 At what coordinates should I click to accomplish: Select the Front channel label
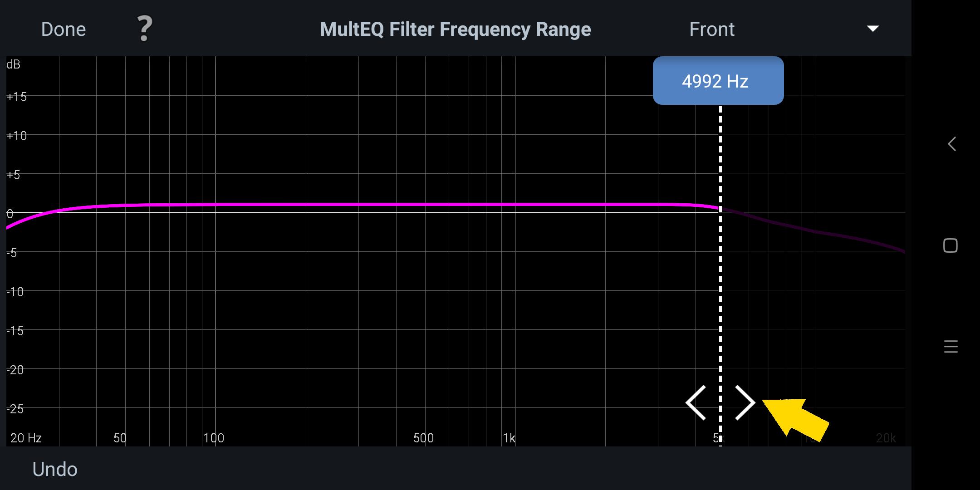pyautogui.click(x=711, y=29)
